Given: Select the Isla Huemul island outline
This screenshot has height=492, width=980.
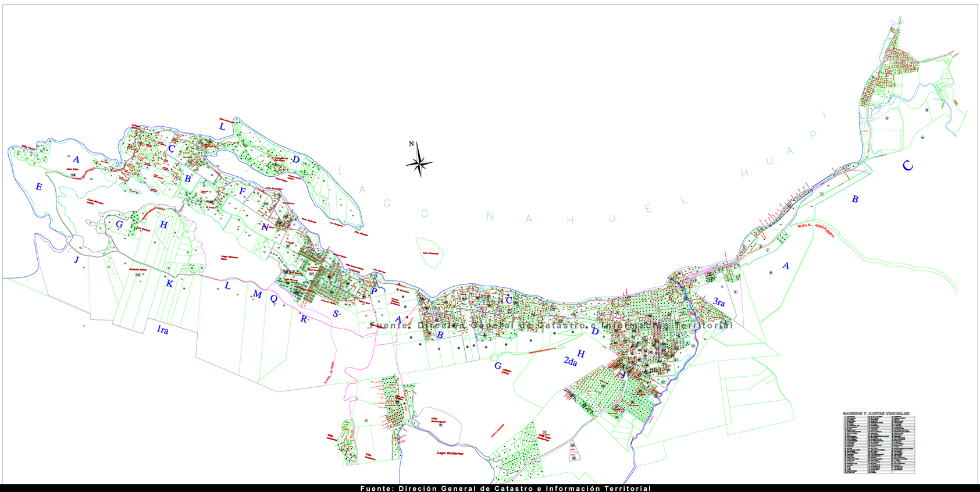Looking at the screenshot, I should tap(431, 251).
